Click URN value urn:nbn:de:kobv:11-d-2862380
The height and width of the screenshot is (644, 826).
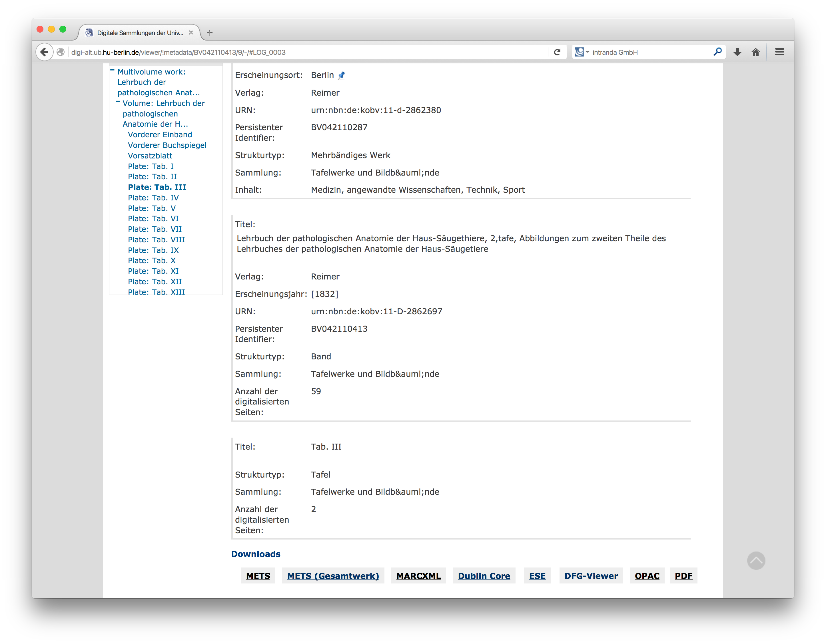376,110
